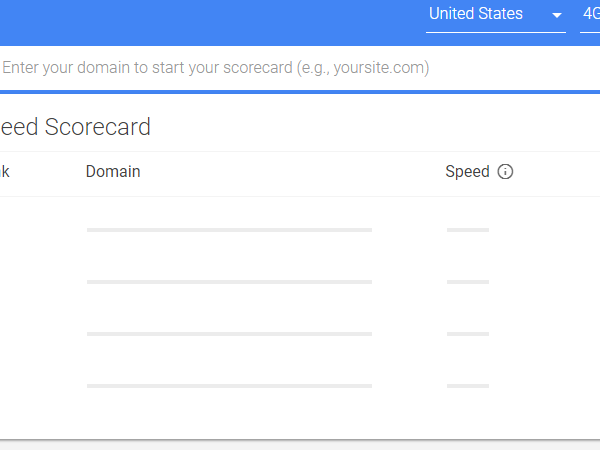Click the empty area below the last row
Screen dimensions: 600x450
300,418
